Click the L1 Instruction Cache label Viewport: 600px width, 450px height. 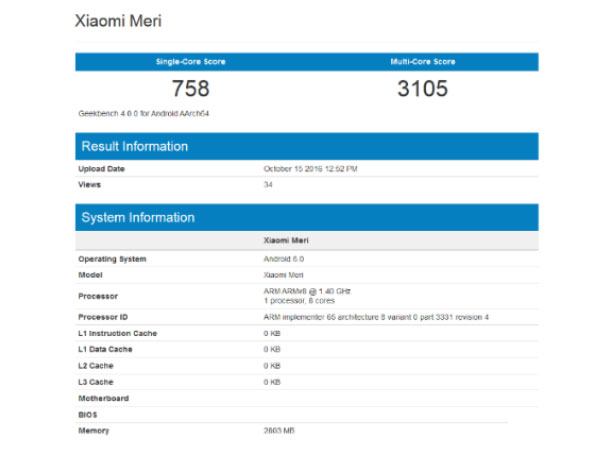click(x=117, y=333)
